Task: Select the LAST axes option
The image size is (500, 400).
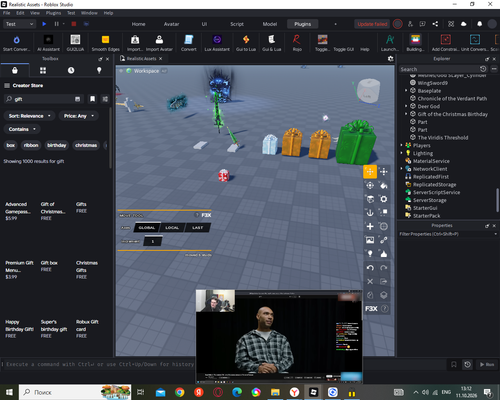Action: [x=197, y=228]
